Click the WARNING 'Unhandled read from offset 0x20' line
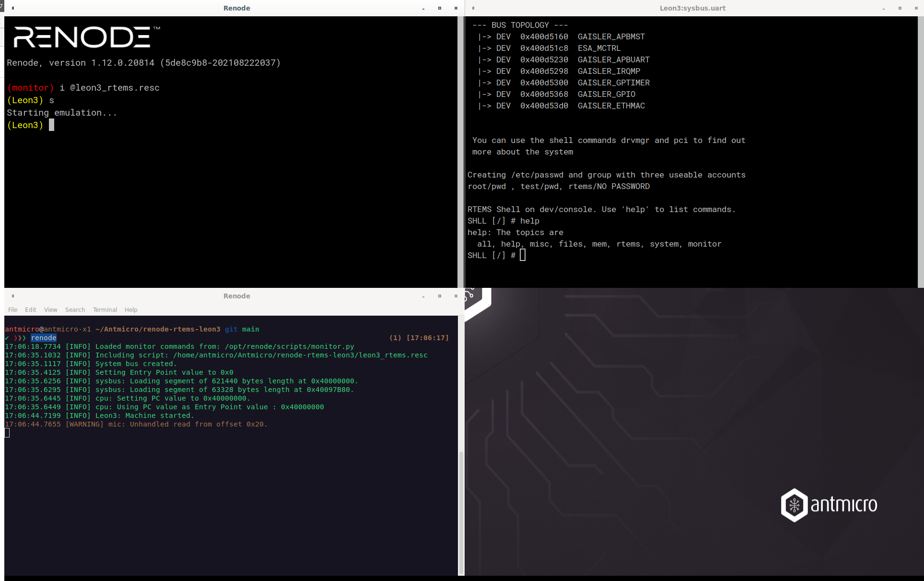The image size is (924, 581). [x=136, y=424]
